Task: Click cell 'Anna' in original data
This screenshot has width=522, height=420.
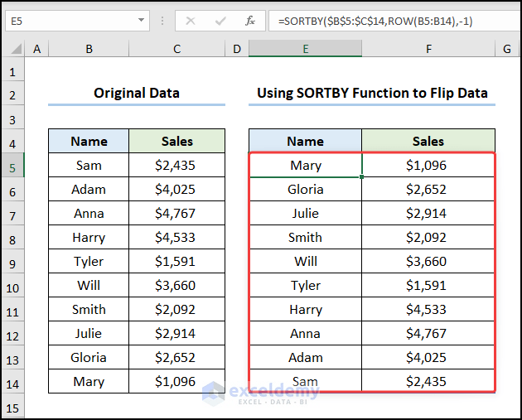Action: tap(89, 213)
